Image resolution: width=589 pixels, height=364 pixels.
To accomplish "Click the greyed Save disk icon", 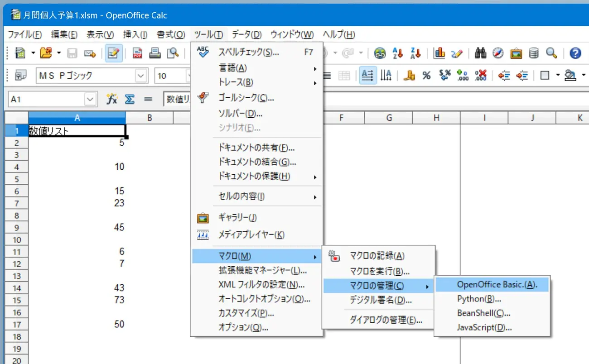I will point(72,53).
